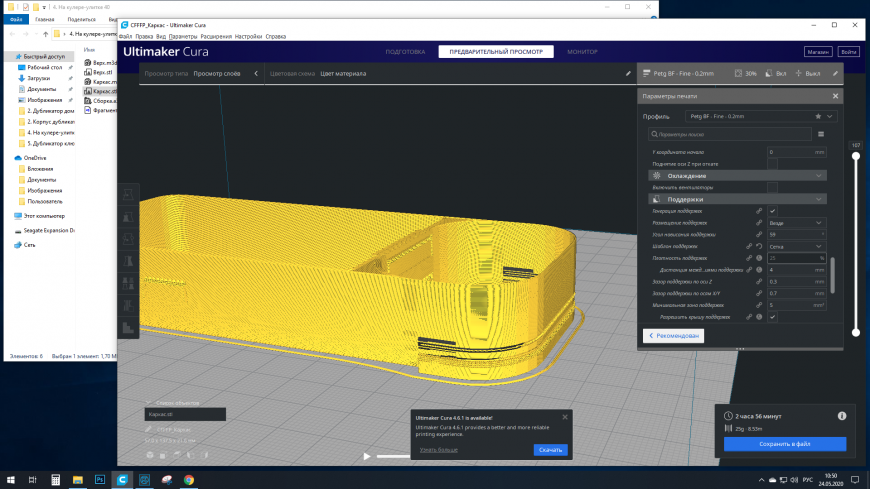Screen dimensions: 870x489
Task: Open Узнать больше link
Action: coord(438,450)
